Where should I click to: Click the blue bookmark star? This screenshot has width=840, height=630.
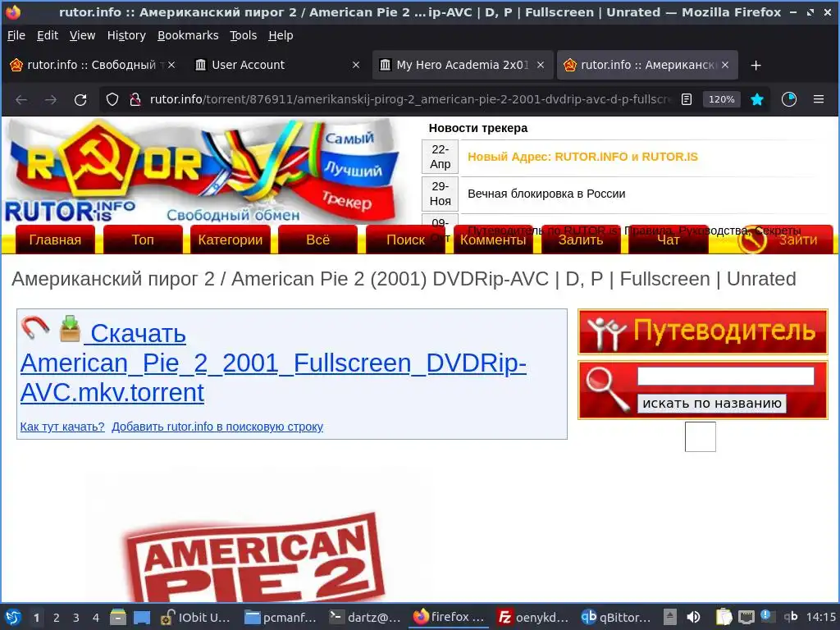[x=757, y=99]
